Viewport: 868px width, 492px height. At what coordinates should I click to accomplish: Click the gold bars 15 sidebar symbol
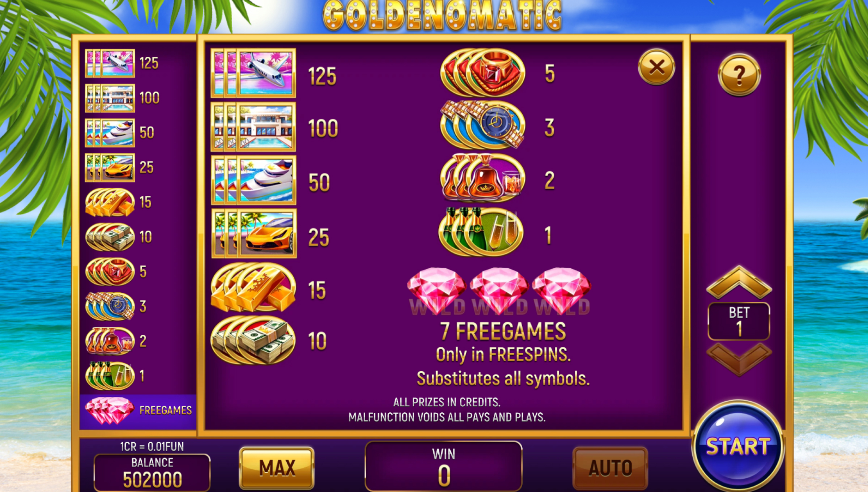coord(110,202)
